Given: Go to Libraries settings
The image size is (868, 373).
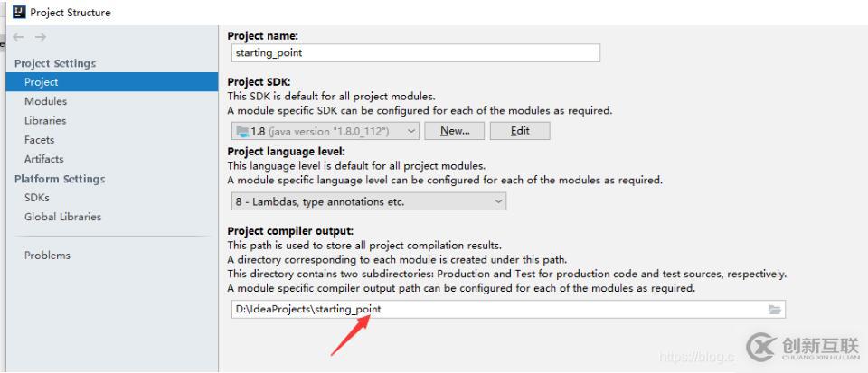Looking at the screenshot, I should (x=45, y=120).
